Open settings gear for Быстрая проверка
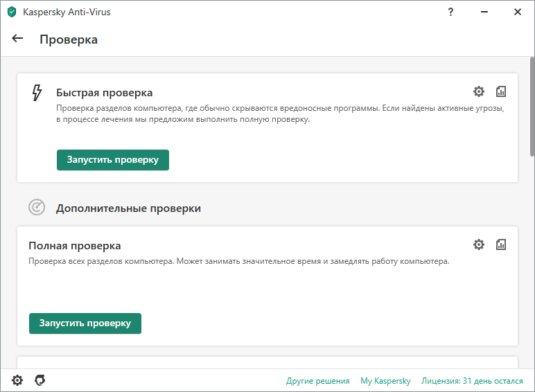Viewport: 535px width, 392px height. [479, 92]
